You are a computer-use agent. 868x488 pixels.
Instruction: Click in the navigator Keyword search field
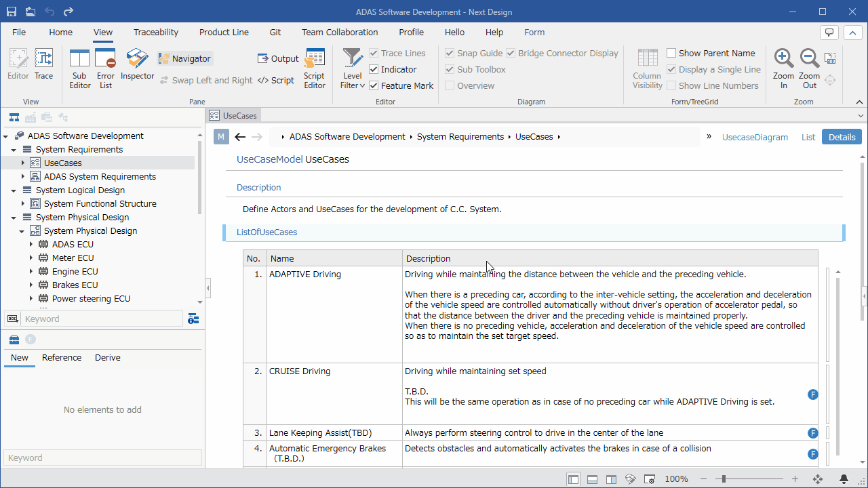[102, 319]
